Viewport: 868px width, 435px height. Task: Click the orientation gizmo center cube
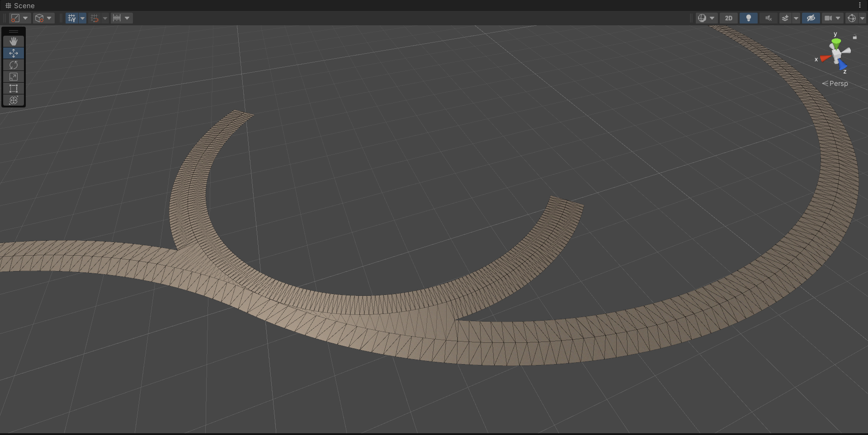point(837,55)
